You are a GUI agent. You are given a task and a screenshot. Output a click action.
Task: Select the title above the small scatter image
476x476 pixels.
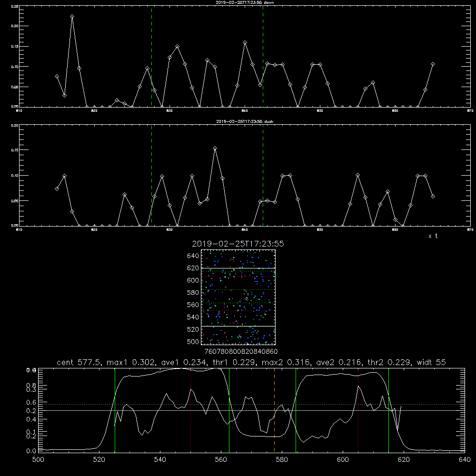tap(238, 244)
